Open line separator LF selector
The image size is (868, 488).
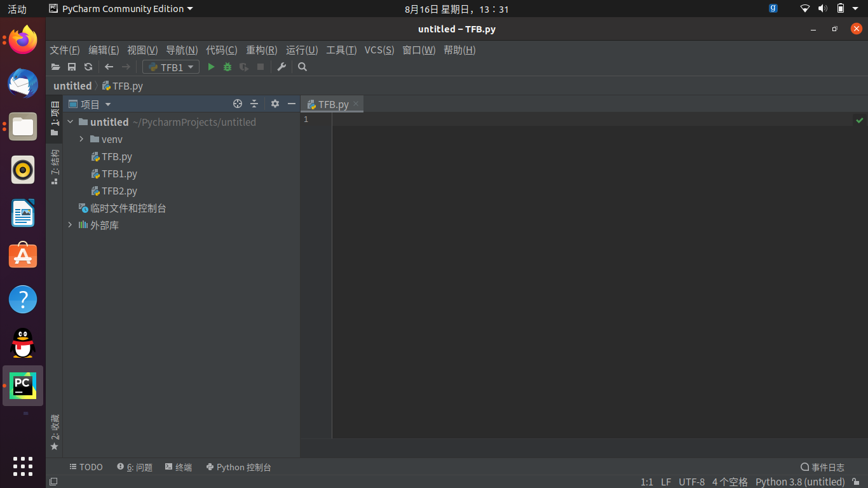[666, 482]
